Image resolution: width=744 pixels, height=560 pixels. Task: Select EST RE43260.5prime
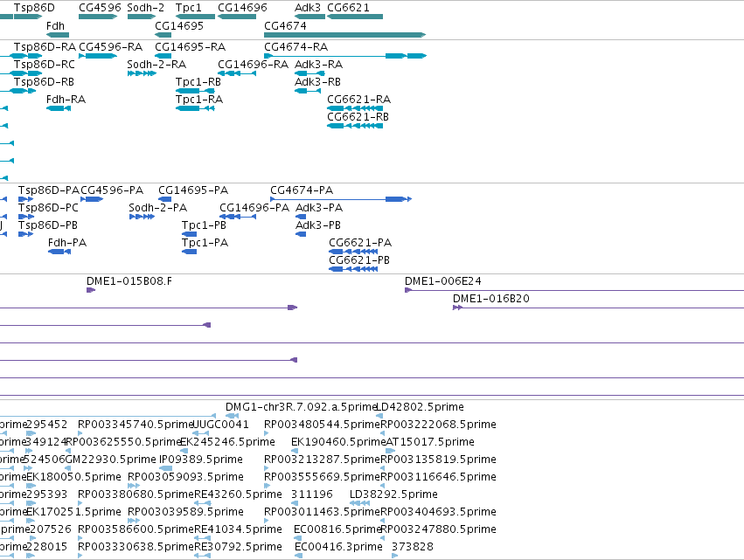click(x=238, y=495)
